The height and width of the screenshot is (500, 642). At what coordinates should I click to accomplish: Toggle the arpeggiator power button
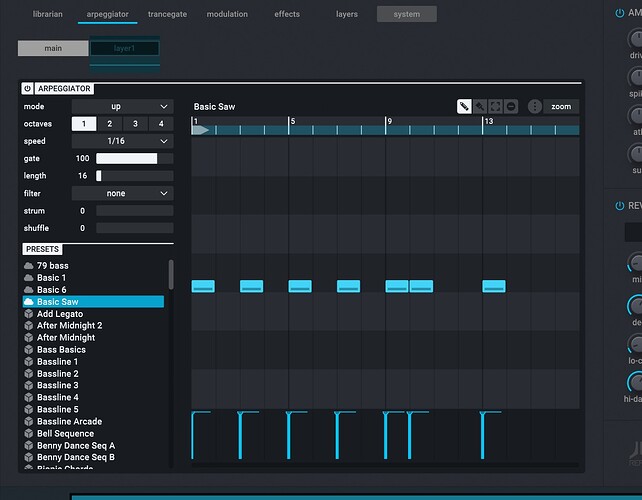point(27,88)
